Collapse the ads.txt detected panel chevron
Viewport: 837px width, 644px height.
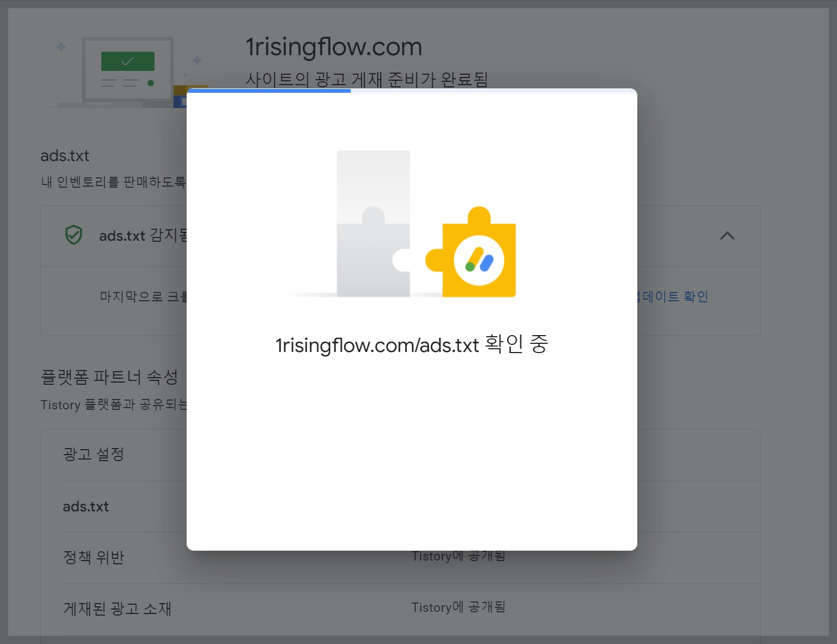point(727,236)
